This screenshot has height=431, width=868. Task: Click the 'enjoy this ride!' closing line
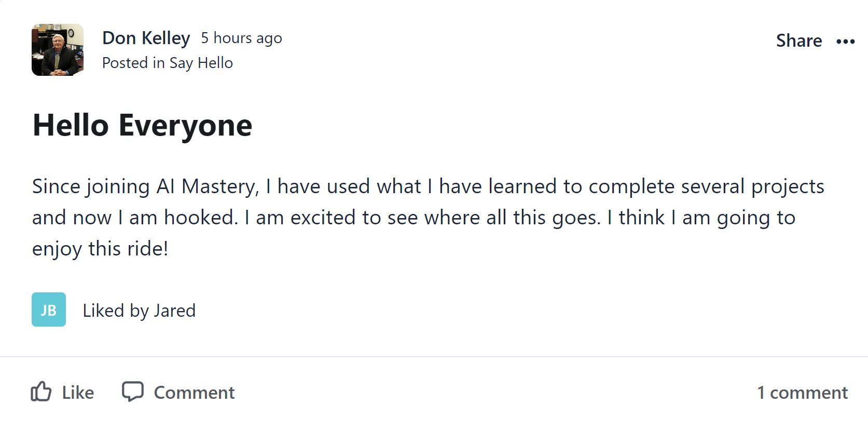[x=100, y=249]
